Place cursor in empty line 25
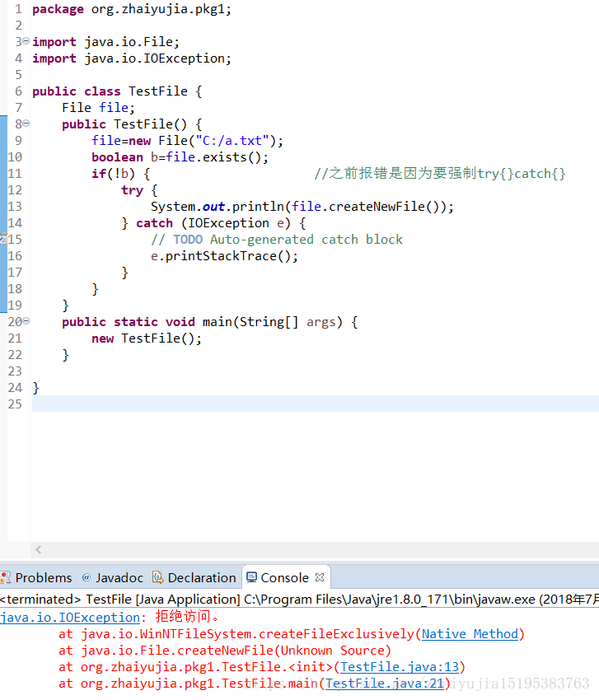 pos(315,404)
